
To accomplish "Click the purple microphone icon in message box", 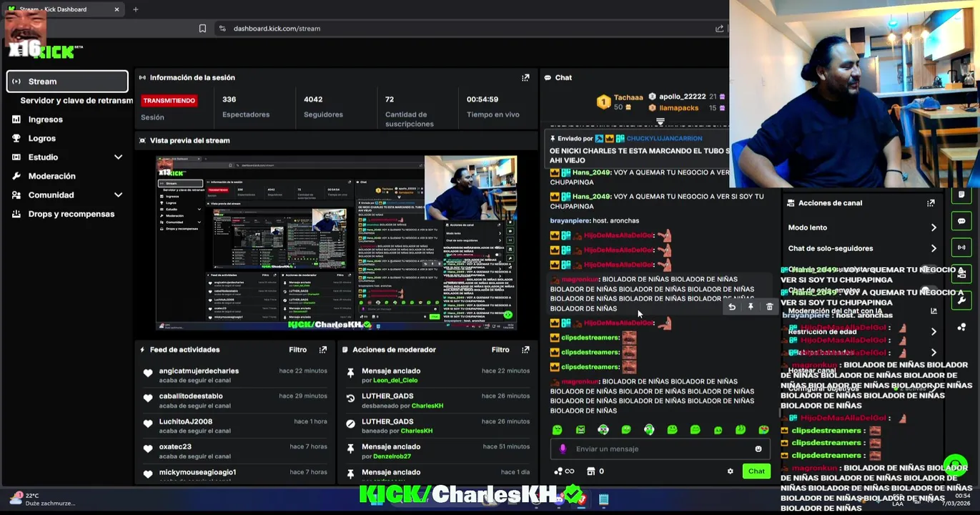I will pos(563,449).
